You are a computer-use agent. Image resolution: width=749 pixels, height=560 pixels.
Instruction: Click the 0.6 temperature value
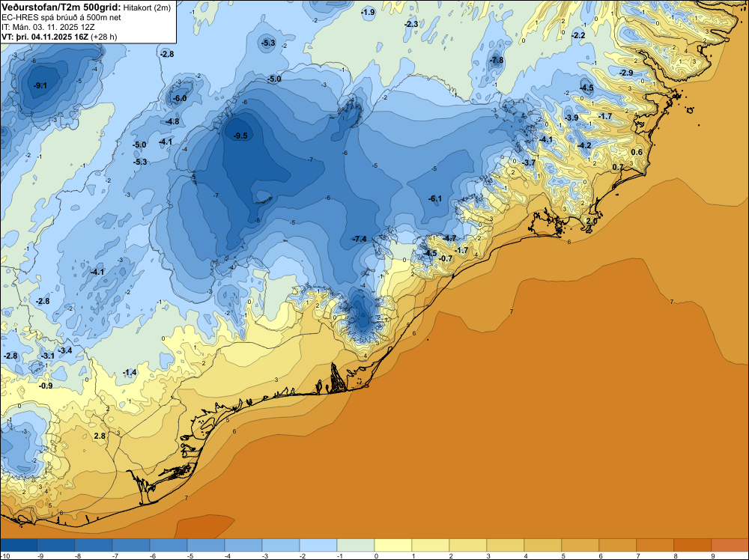tap(637, 152)
